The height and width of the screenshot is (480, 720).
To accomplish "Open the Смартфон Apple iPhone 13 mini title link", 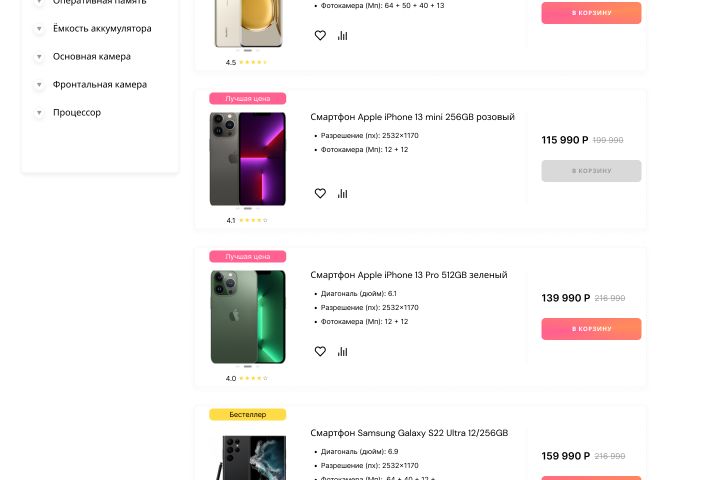I will point(412,117).
